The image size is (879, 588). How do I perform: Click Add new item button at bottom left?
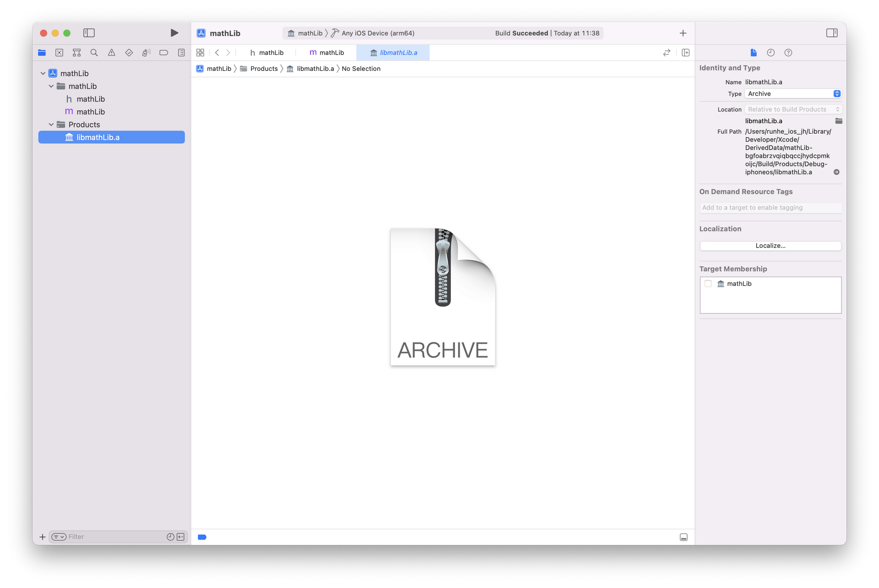tap(43, 537)
